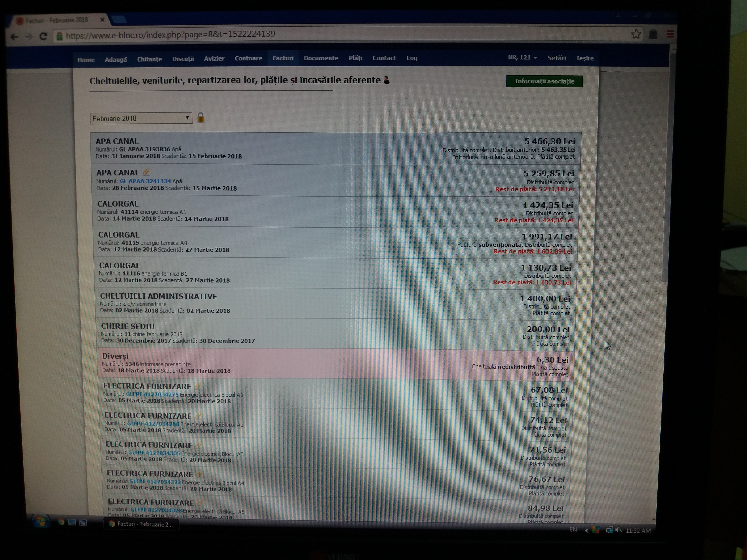The image size is (747, 560).
Task: Click the EN language indicator in taskbar
Action: 573,530
